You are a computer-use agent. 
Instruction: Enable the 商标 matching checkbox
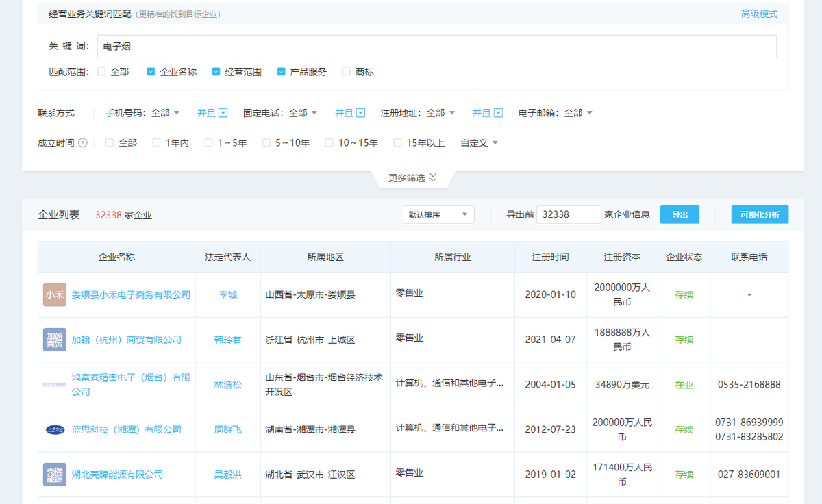pyautogui.click(x=346, y=72)
